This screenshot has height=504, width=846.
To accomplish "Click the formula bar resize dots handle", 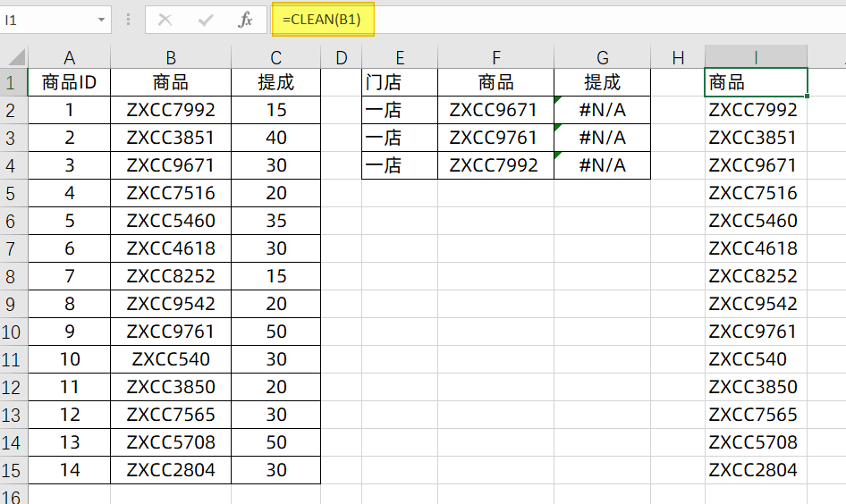I will (128, 21).
